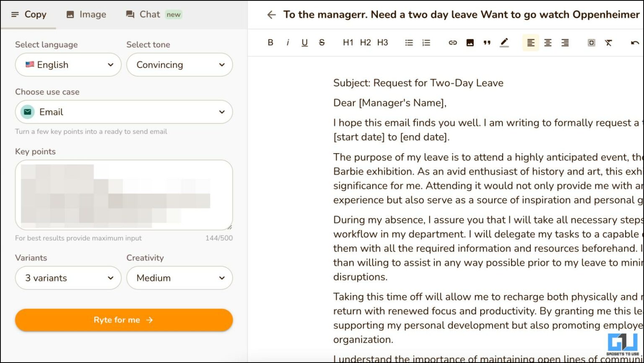The image size is (644, 363).
Task: Insert a numbered list
Action: pyautogui.click(x=426, y=42)
